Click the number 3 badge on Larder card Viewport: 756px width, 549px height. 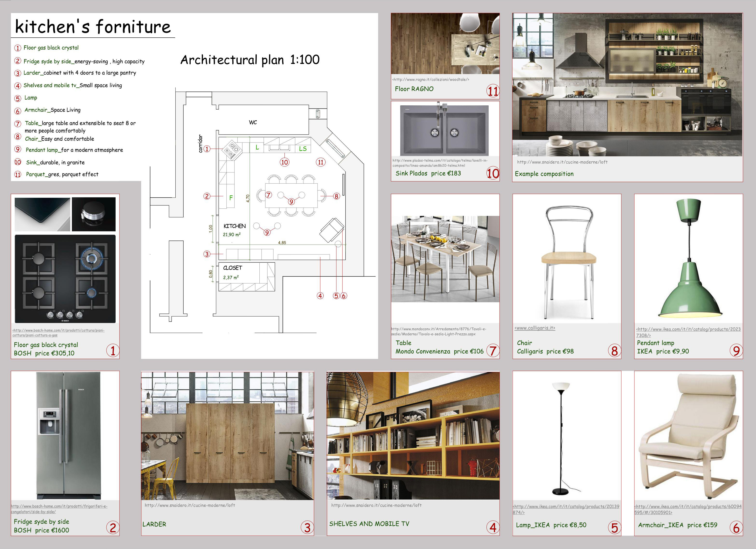(x=307, y=527)
